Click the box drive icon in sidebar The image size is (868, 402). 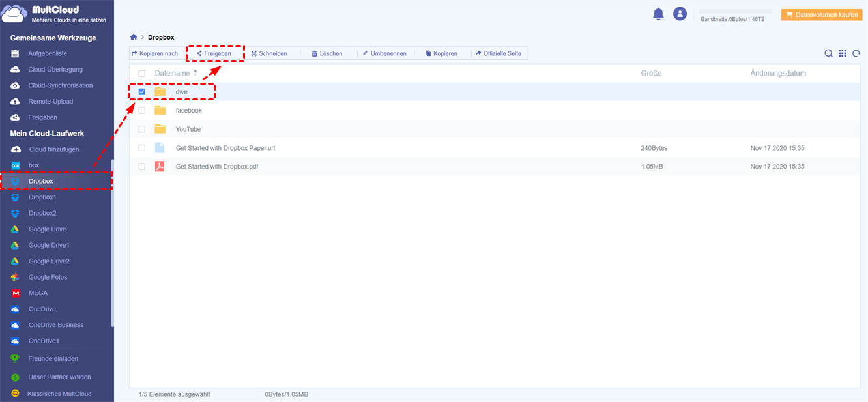pos(15,165)
